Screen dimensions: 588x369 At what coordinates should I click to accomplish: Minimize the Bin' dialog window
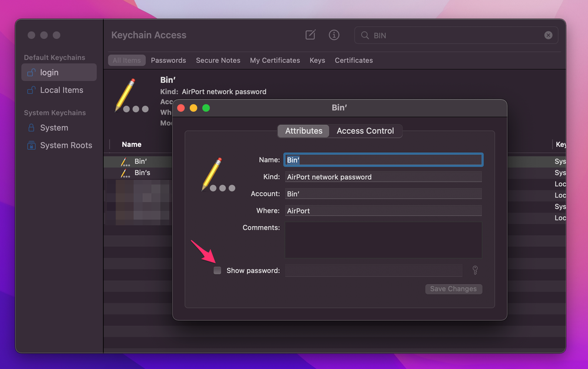pyautogui.click(x=193, y=108)
